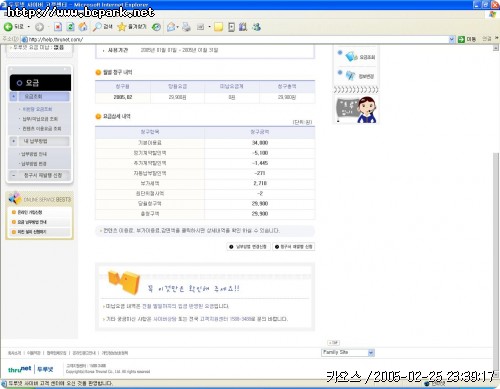Open the yellow note Discuss toolbar icon

coord(218,27)
